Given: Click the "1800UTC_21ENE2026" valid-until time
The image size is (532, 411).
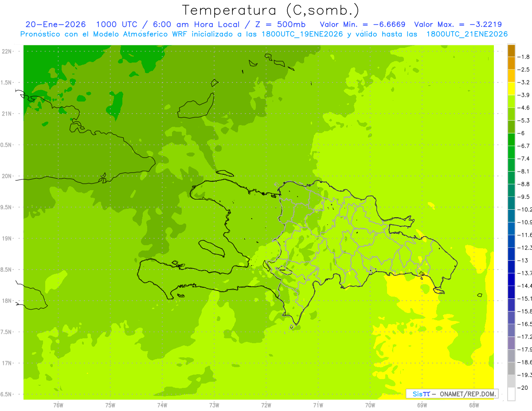Looking at the screenshot, I should 467,34.
